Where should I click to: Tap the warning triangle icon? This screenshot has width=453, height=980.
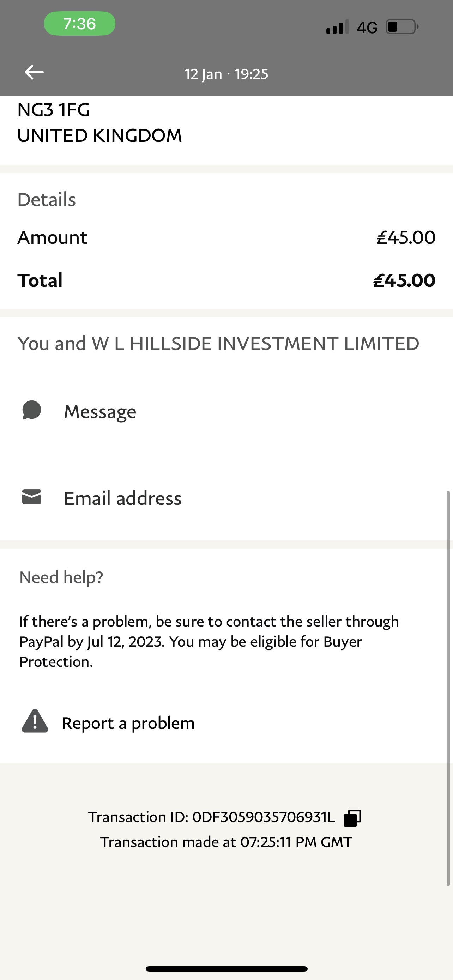point(35,721)
